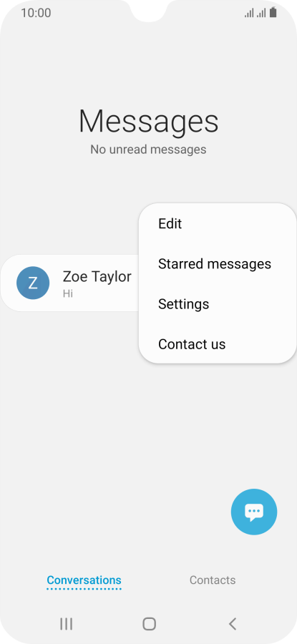Tap the "Hi" message preview text

click(x=68, y=293)
